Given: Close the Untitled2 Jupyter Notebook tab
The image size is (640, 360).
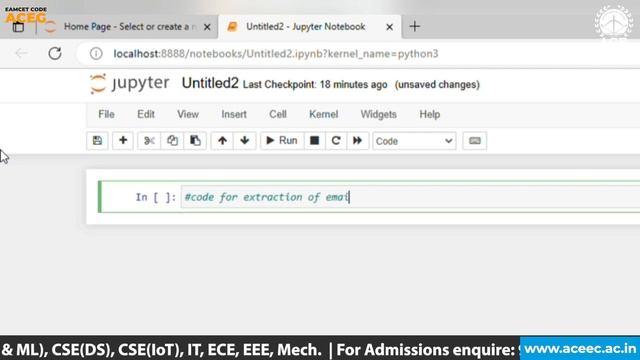Looking at the screenshot, I should point(389,27).
